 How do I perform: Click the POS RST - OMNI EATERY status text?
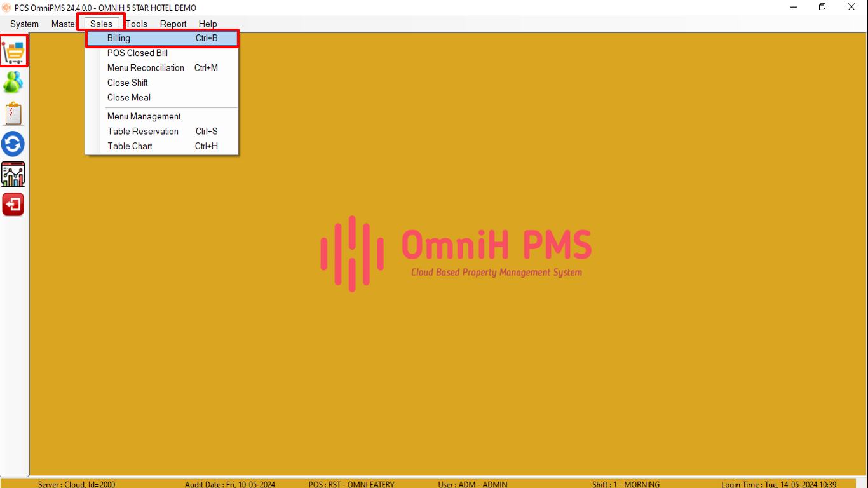351,484
